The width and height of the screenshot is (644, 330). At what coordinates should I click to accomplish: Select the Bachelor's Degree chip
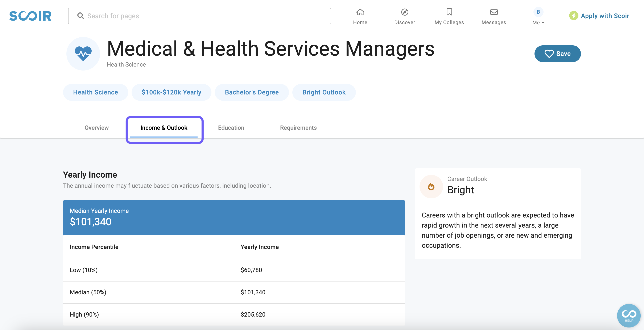tap(252, 92)
